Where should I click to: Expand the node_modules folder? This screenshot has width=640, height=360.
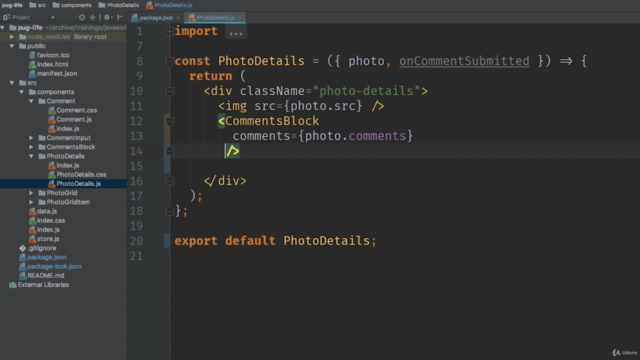pos(12,37)
